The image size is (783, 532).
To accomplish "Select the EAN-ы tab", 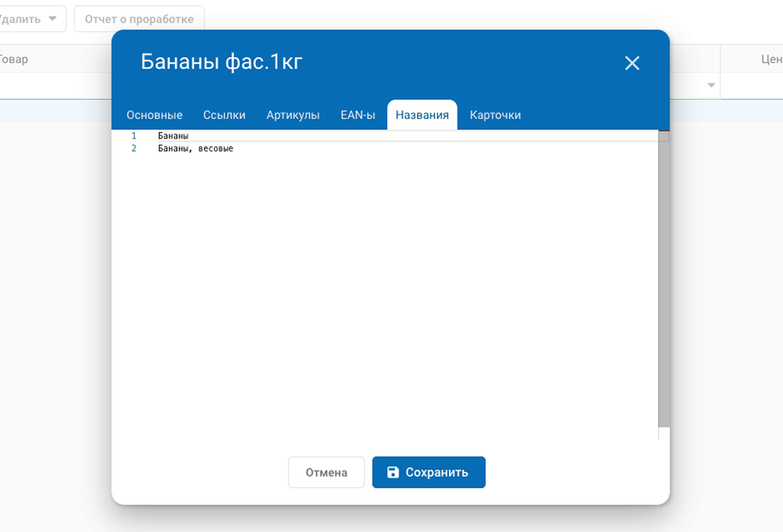I will click(x=358, y=115).
